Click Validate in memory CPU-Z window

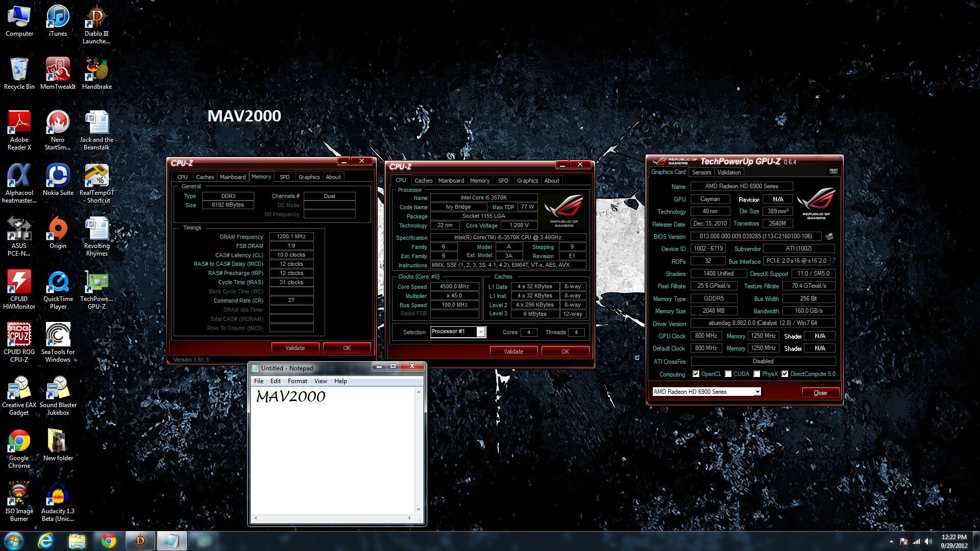[x=295, y=348]
